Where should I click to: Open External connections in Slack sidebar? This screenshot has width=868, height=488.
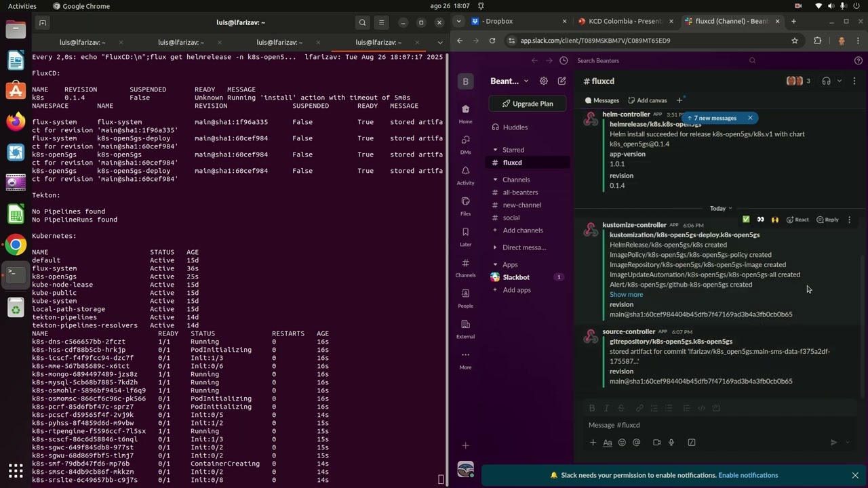pyautogui.click(x=465, y=328)
